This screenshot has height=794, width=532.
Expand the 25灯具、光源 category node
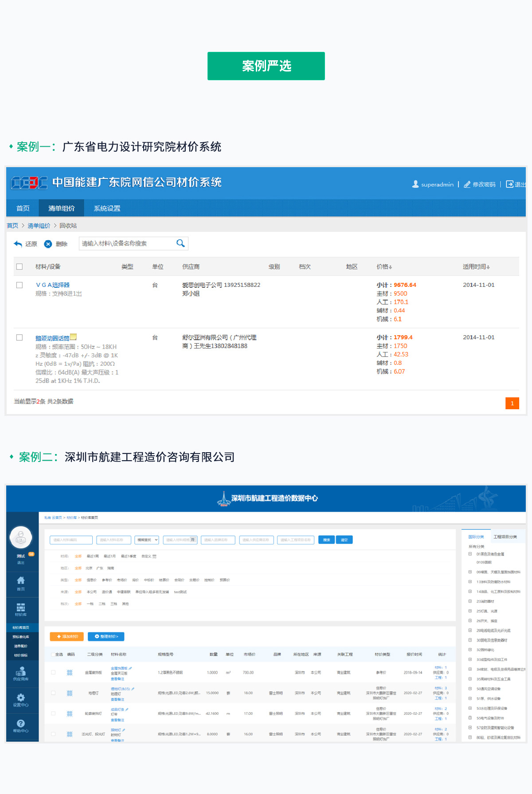(x=470, y=611)
